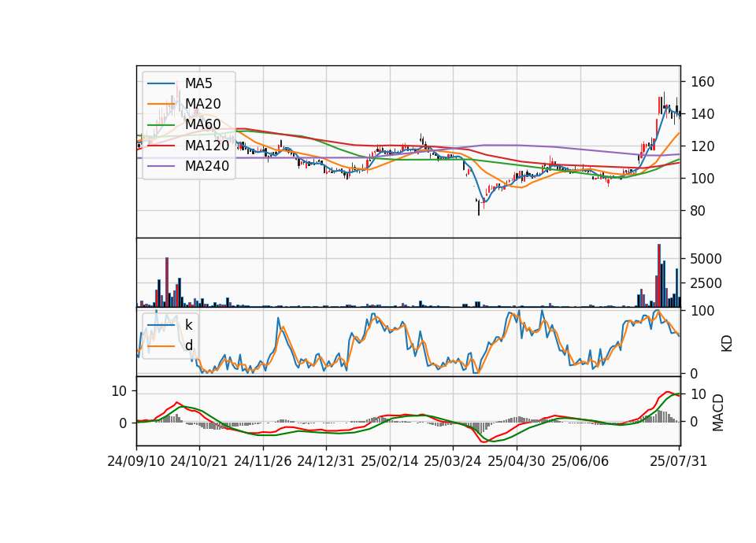Viewport: 756px width, 543px height.
Task: Click the MA120 legend entry
Action: click(x=188, y=146)
